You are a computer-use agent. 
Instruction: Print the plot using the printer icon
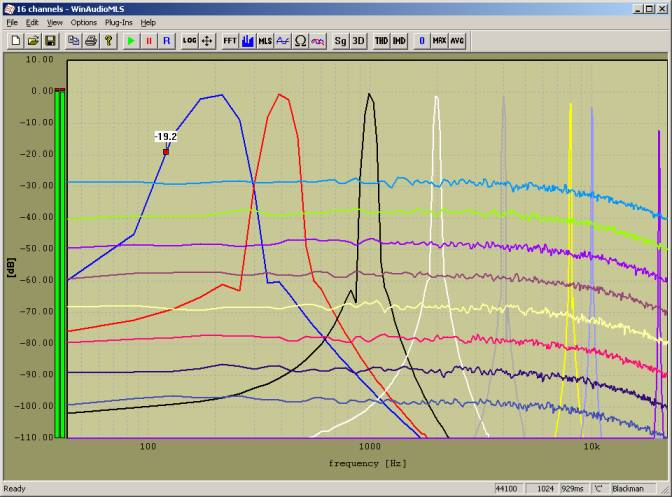91,41
